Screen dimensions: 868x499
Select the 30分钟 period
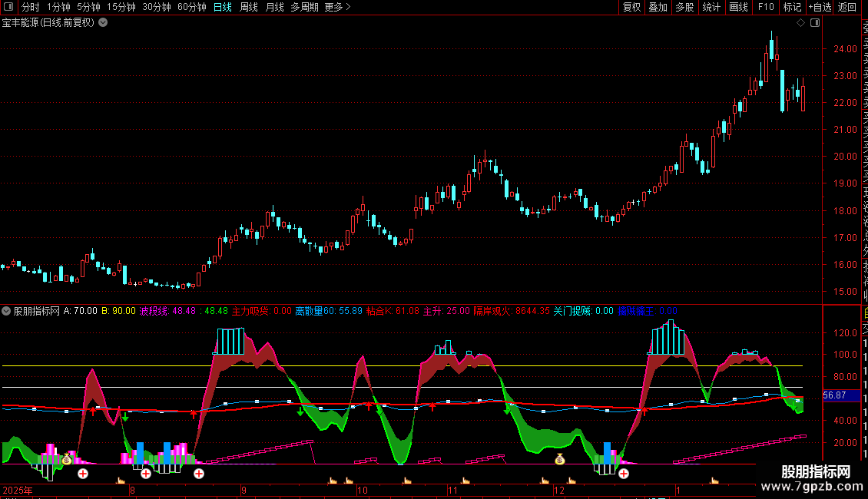pyautogui.click(x=157, y=7)
